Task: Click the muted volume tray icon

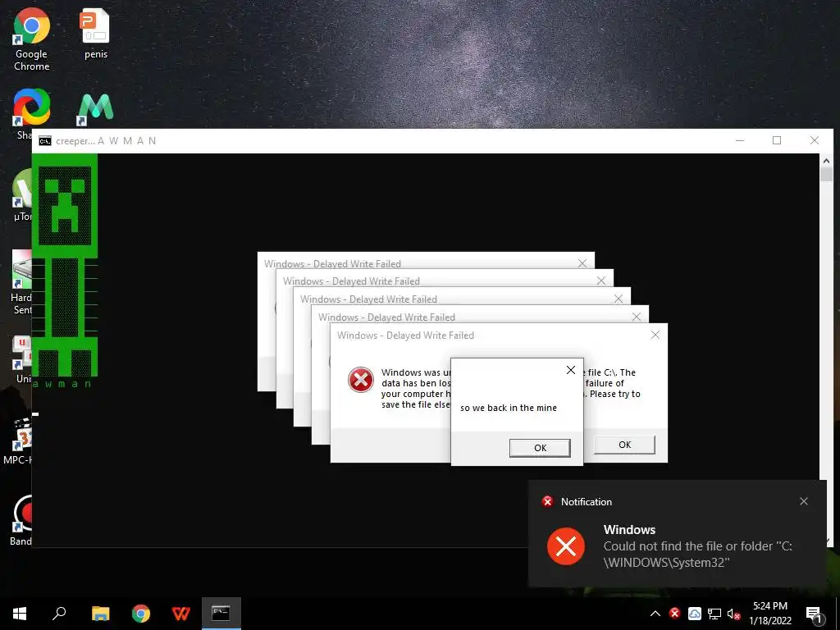Action: coord(734,614)
